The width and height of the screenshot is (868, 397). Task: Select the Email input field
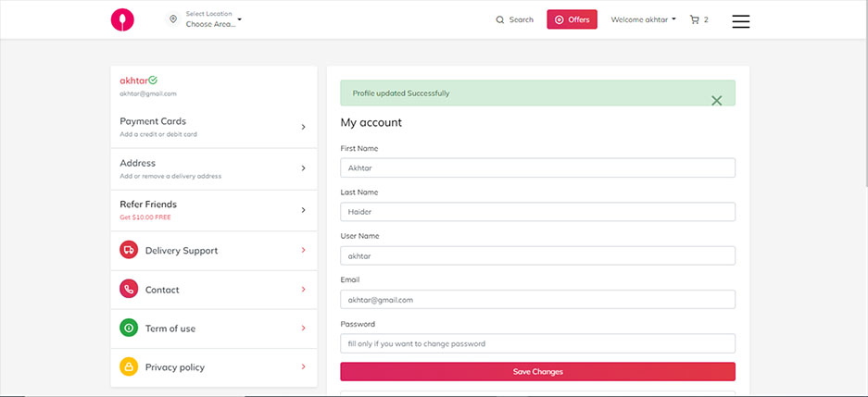(537, 300)
